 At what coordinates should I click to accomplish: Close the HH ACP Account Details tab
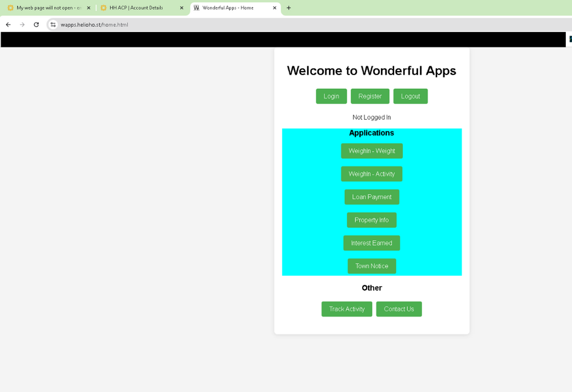[181, 8]
